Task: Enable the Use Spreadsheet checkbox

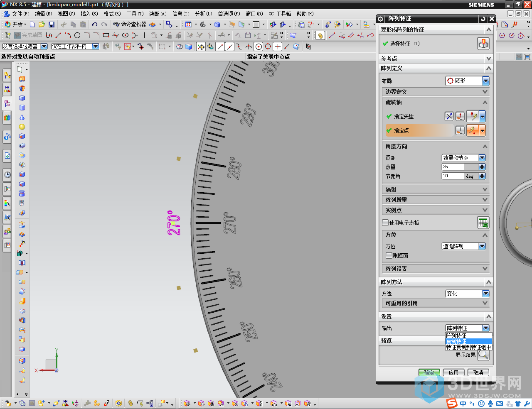Action: click(x=385, y=223)
